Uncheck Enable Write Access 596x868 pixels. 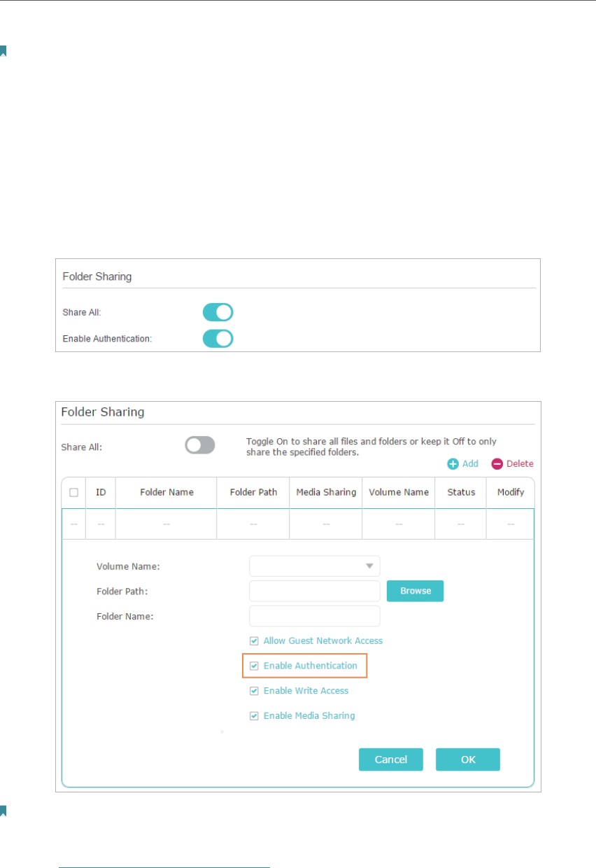(x=254, y=692)
